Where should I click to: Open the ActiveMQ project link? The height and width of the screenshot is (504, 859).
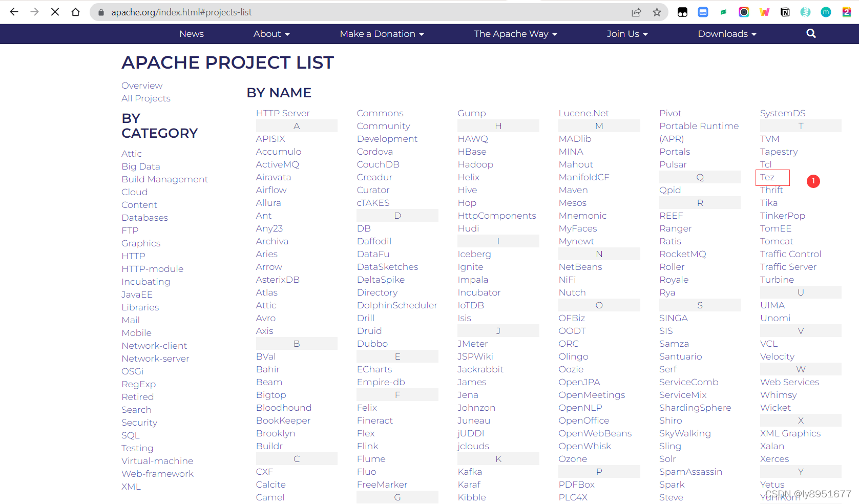click(x=278, y=164)
